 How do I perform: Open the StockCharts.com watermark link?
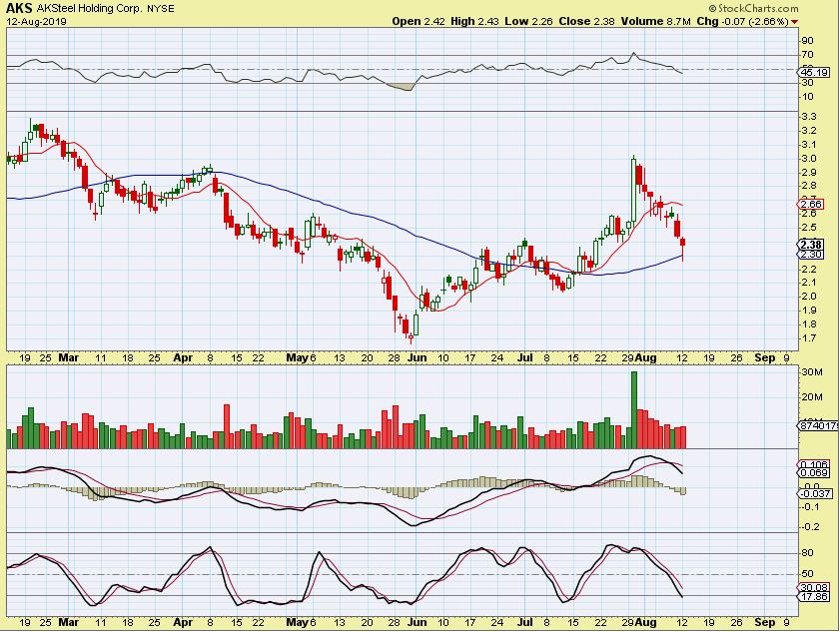coord(753,8)
